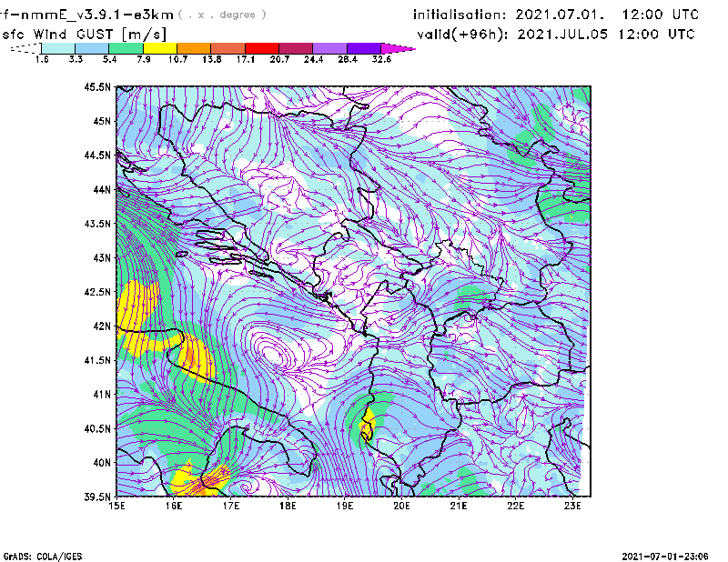This screenshot has height=562, width=728.
Task: Click the 43N latitude label
Action: coord(102,257)
